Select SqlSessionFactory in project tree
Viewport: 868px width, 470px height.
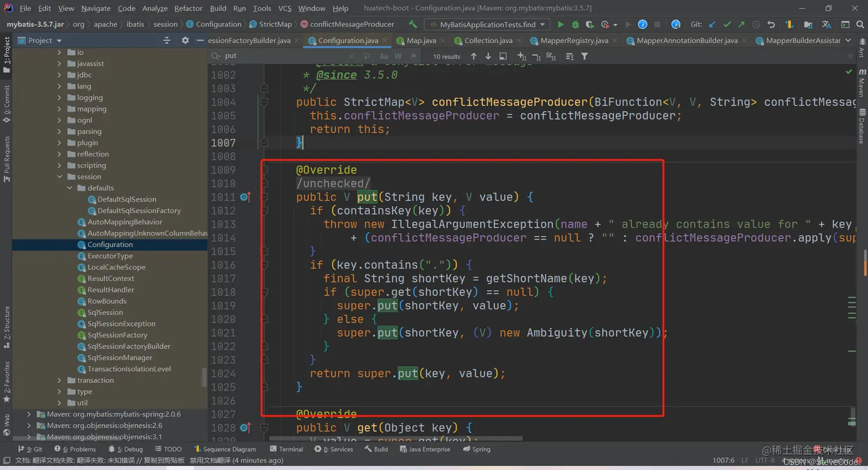pos(118,335)
